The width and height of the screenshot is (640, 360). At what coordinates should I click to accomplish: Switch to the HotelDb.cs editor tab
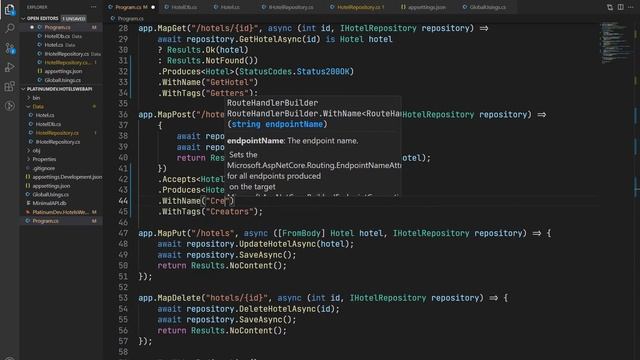[x=181, y=7]
